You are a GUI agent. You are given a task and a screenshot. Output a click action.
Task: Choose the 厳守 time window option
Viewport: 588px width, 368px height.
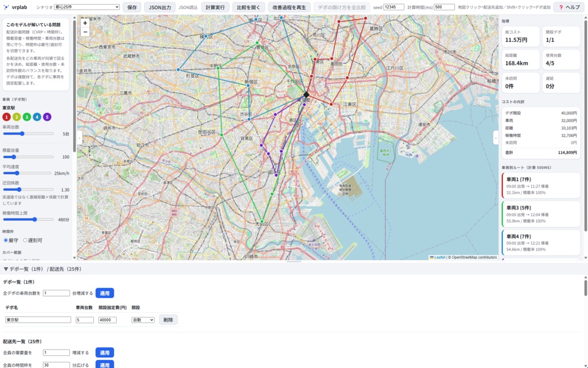(6, 240)
